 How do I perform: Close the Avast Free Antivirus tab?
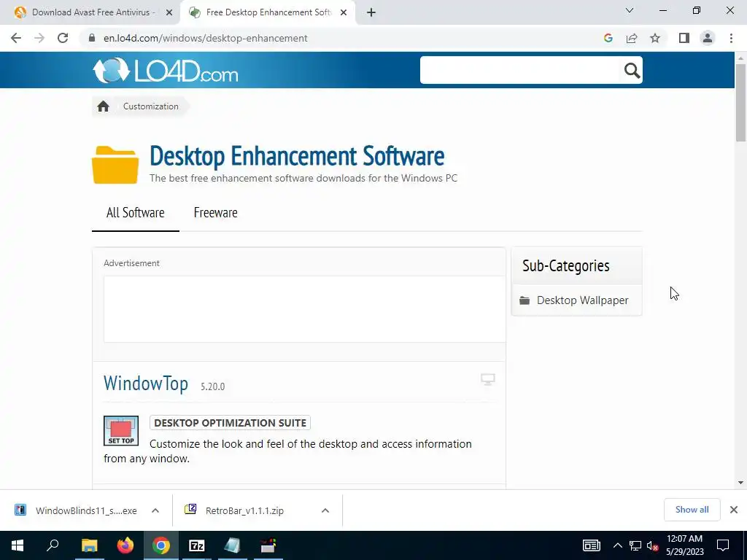169,13
